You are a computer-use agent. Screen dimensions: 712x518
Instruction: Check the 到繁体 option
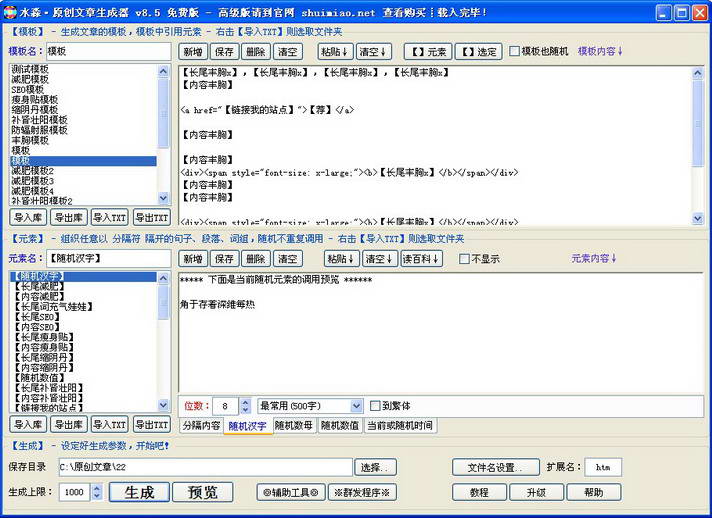[376, 406]
